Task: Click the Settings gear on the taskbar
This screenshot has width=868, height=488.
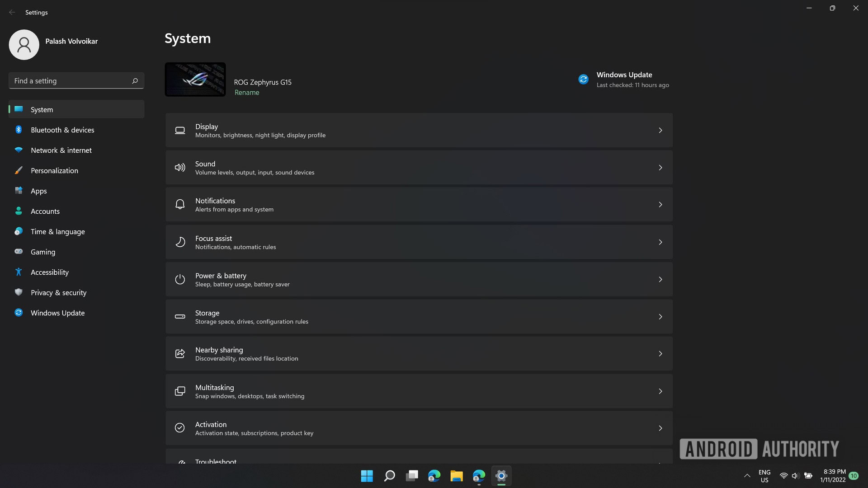Action: click(x=501, y=476)
